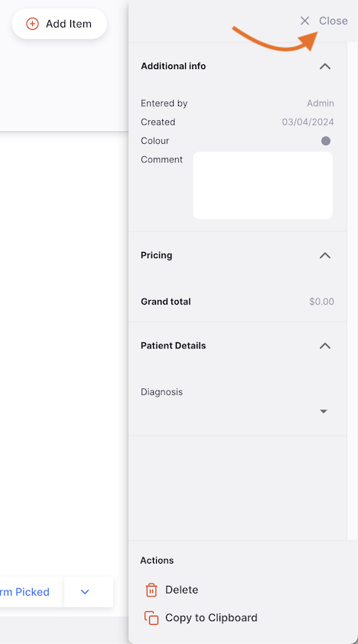
Task: Click the grey Colour swatch
Action: click(326, 142)
